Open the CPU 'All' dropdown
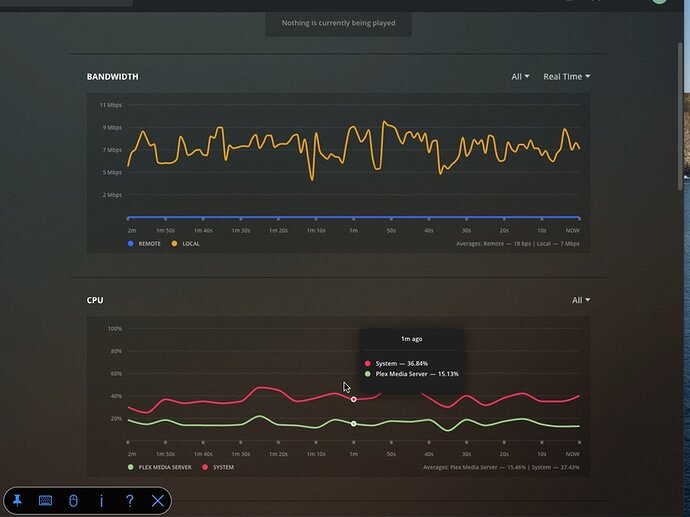 [581, 300]
